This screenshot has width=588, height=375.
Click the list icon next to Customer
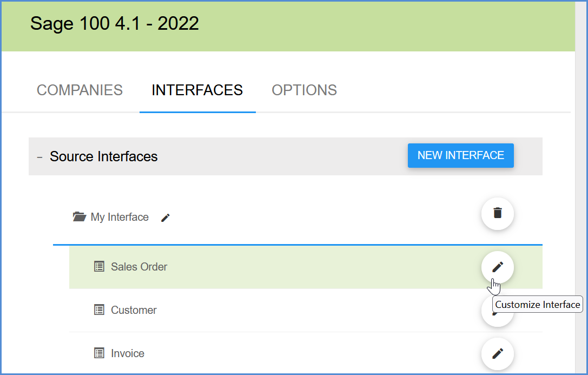point(99,310)
